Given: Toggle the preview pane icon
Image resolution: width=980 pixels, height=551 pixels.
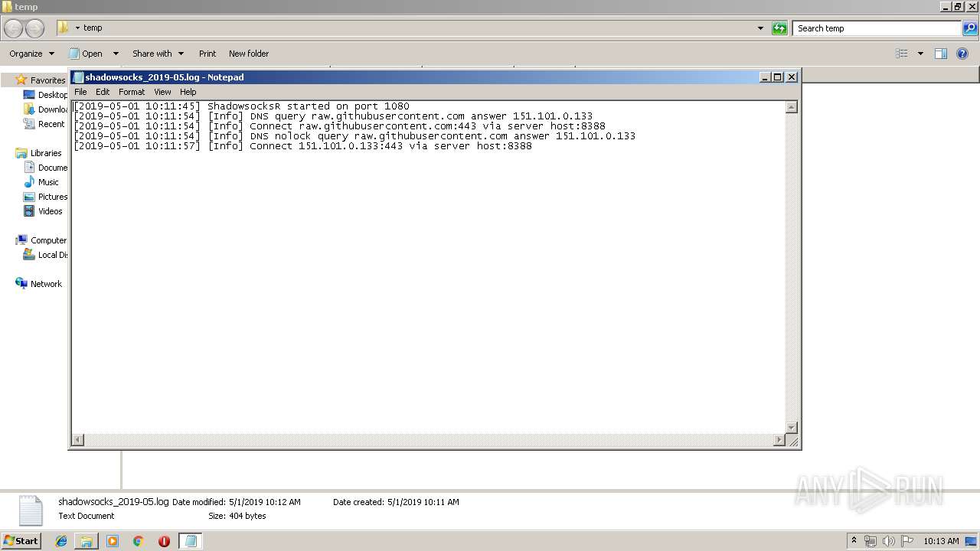Looking at the screenshot, I should [x=941, y=54].
